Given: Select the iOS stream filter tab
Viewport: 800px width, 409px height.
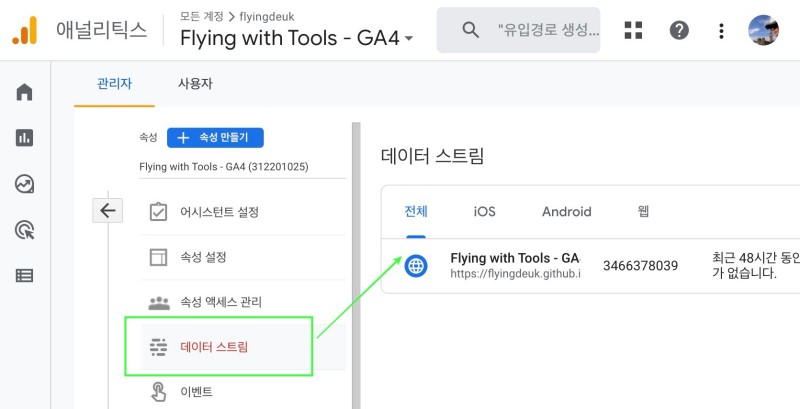Looking at the screenshot, I should 484,212.
